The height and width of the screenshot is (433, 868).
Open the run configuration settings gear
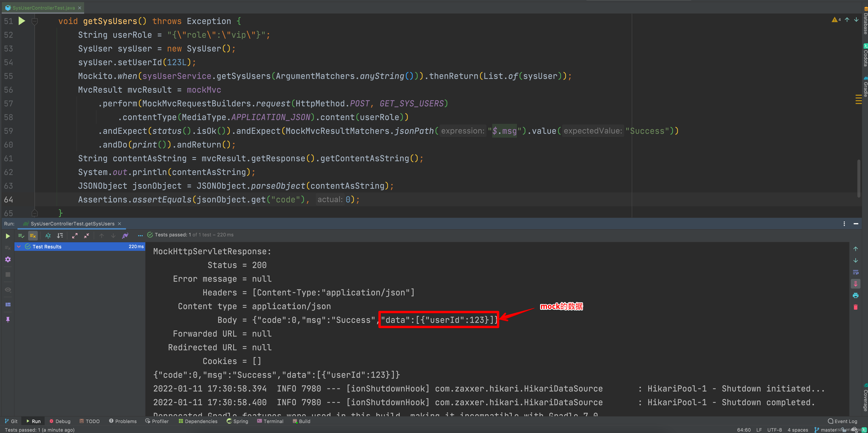tap(8, 259)
